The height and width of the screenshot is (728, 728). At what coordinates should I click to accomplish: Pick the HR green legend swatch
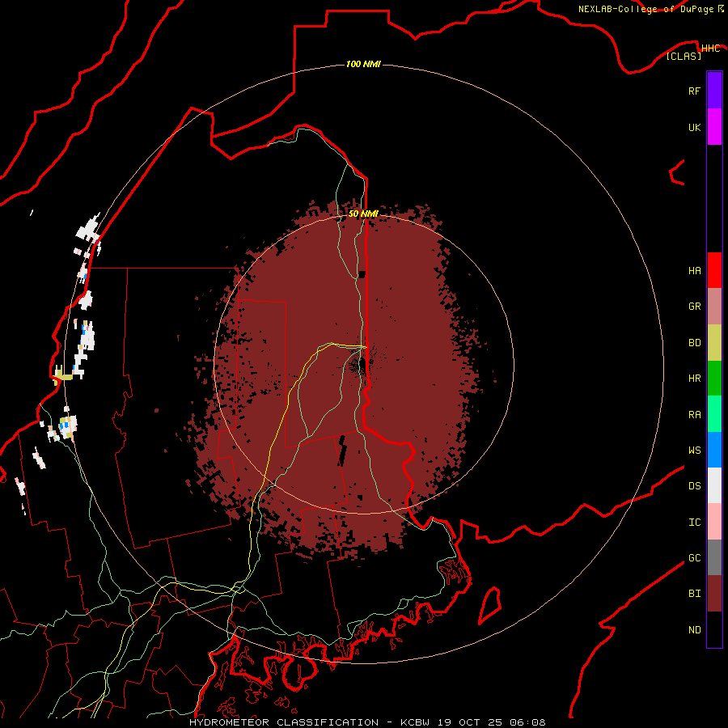tap(714, 379)
